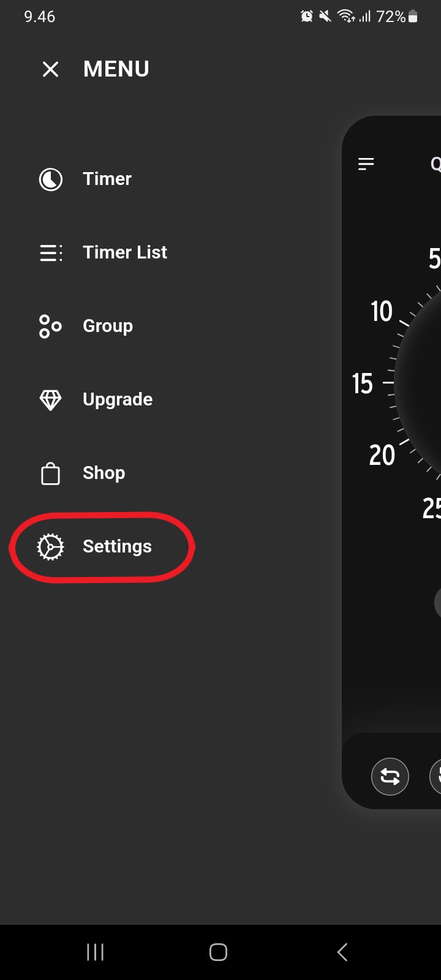The image size is (441, 980).
Task: Tap the 20 minute dial mark
Action: click(x=382, y=455)
